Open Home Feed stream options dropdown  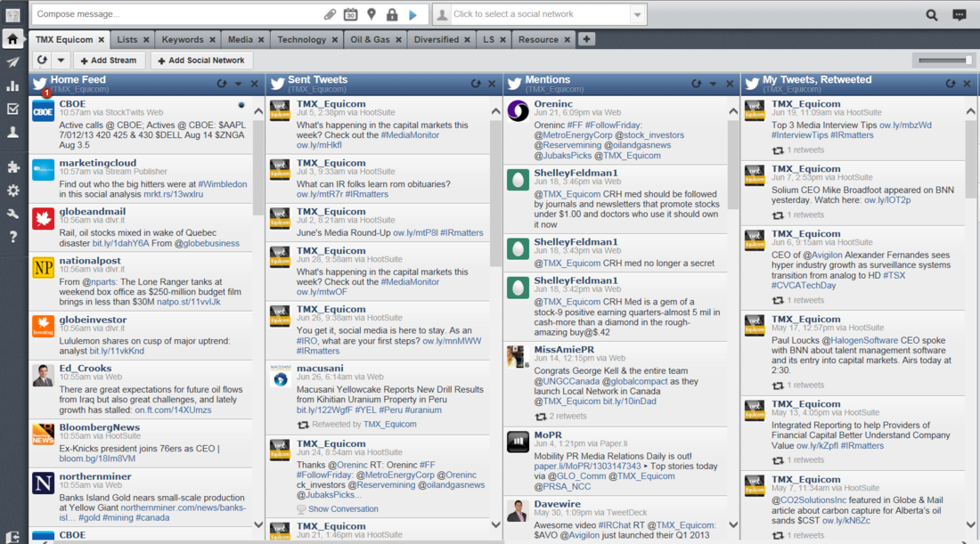point(238,84)
